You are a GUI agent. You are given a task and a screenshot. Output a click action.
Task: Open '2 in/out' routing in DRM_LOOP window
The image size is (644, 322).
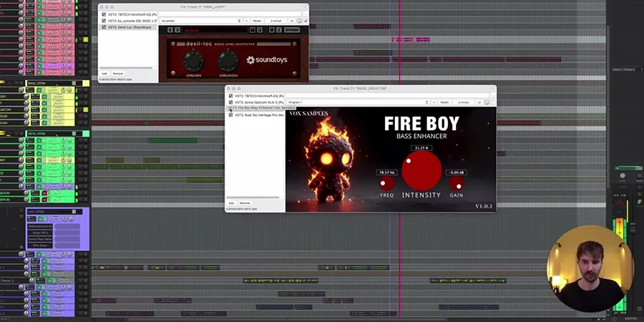[275, 21]
